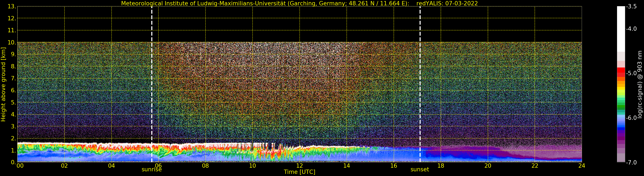Click the '8.' height tick label

coord(13,66)
